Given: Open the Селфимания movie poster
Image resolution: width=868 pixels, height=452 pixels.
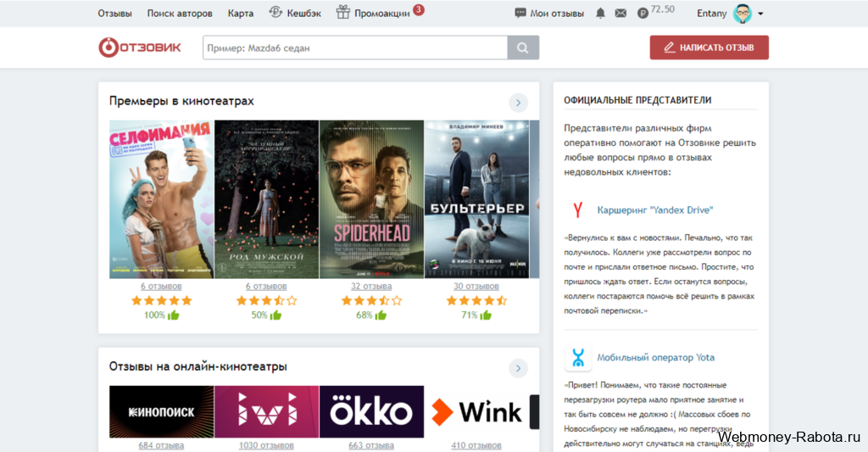Looking at the screenshot, I should click(161, 199).
